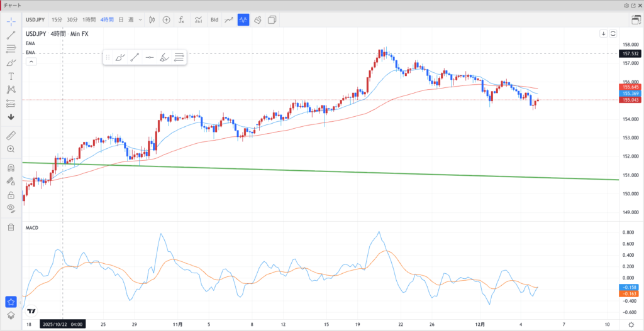Image resolution: width=644 pixels, height=331 pixels.
Task: Open the indicators fx button
Action: point(182,19)
